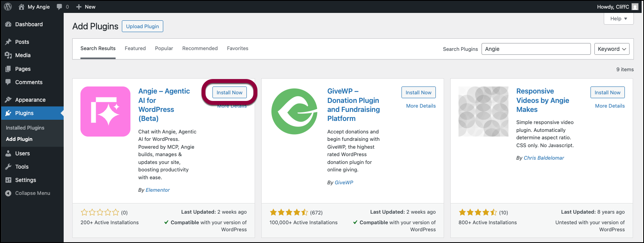Install the Angie Agentic AI plugin
The width and height of the screenshot is (644, 243).
230,93
